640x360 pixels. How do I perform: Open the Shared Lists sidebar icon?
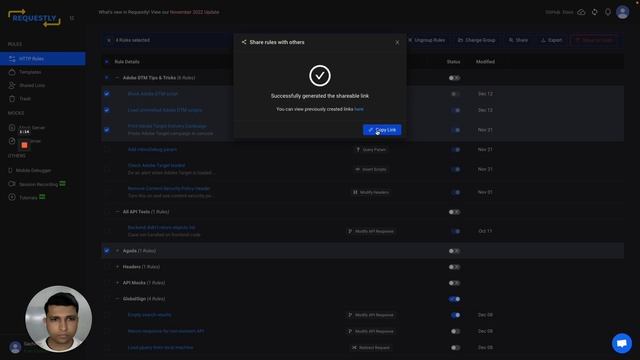coord(12,85)
